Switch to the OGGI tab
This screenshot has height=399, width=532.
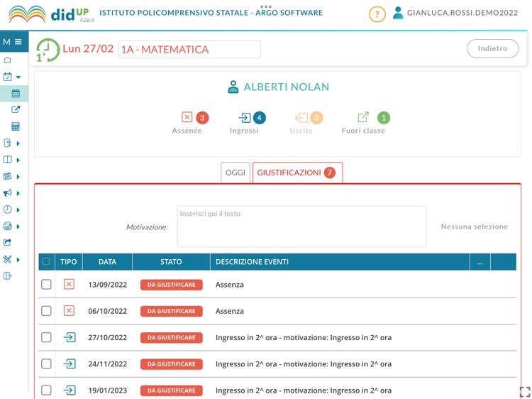235,173
